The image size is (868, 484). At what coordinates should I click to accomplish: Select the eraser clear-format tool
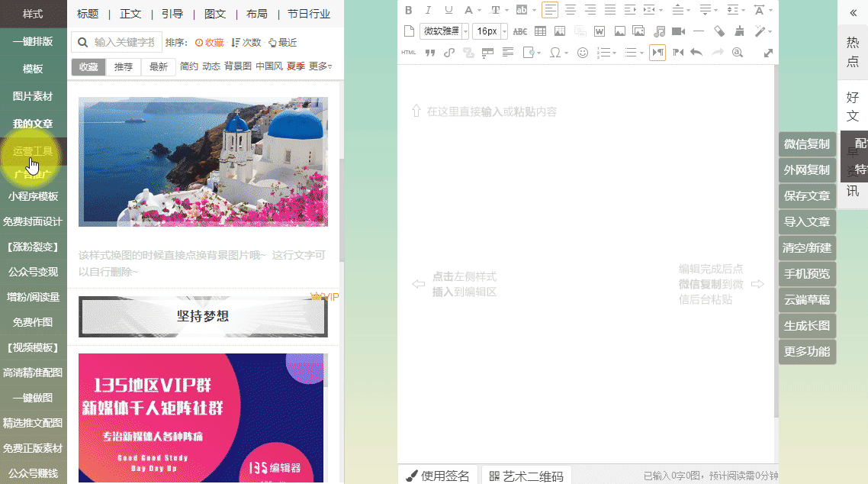(x=719, y=31)
